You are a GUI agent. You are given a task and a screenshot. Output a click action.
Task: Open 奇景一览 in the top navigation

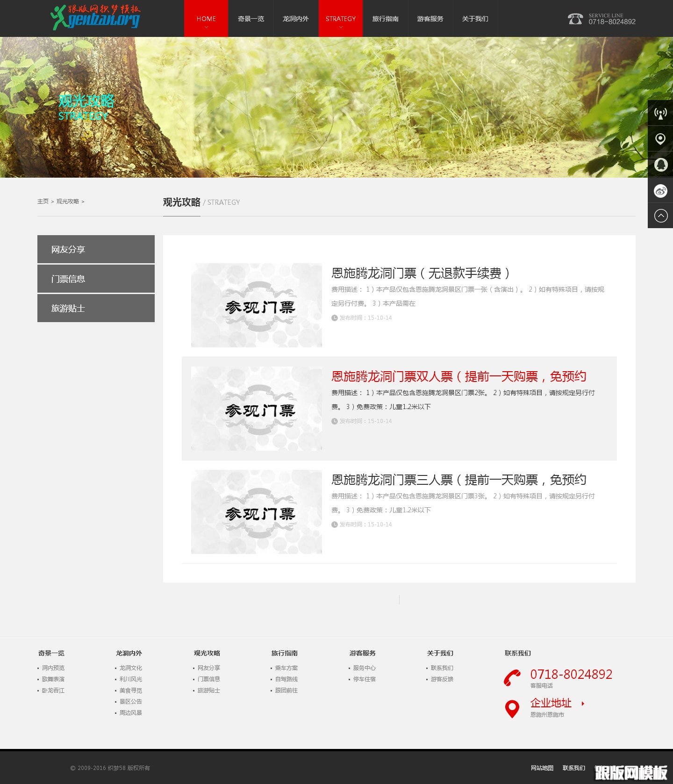tap(251, 19)
